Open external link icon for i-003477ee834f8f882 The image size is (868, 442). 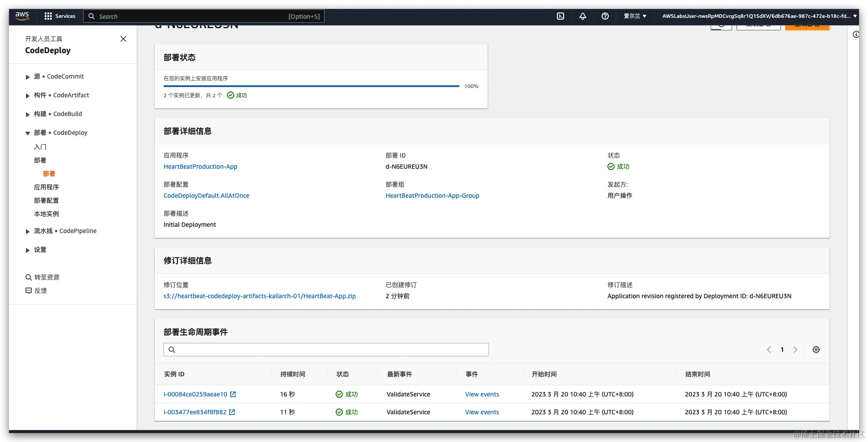tap(232, 412)
